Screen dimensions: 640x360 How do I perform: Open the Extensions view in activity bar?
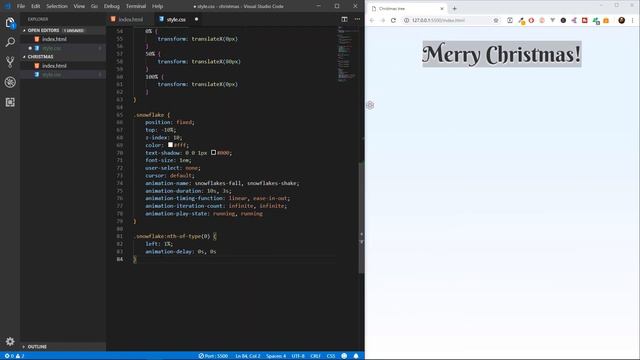coord(10,102)
